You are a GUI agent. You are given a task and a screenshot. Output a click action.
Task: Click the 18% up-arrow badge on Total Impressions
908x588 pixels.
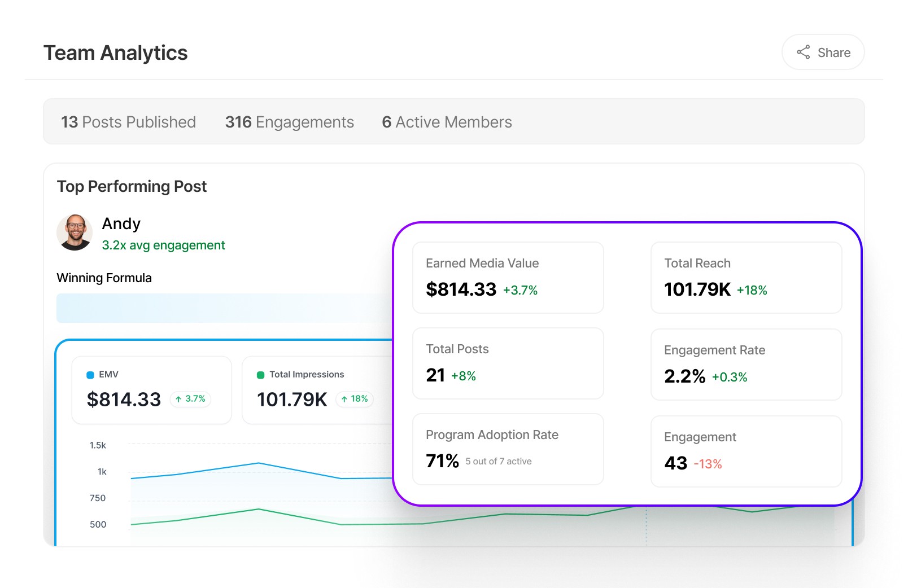click(x=355, y=399)
